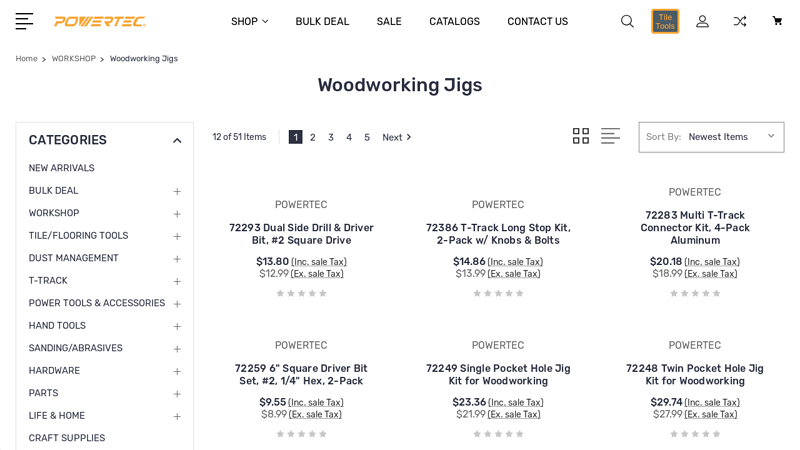
Task: Click star rating under 72259 Driver Bit Set
Action: pos(301,434)
